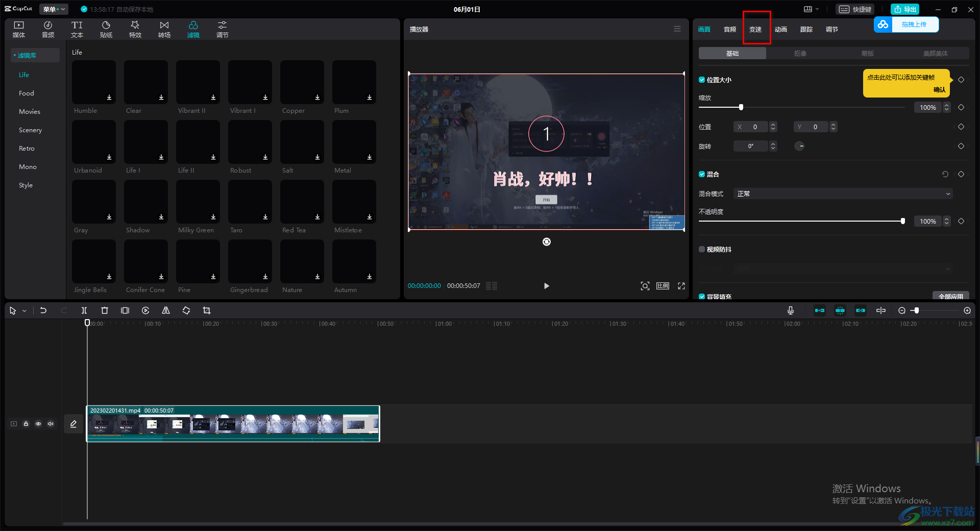Click the 不透明度 percentage stepper arrows
980x531 pixels.
[x=947, y=221]
